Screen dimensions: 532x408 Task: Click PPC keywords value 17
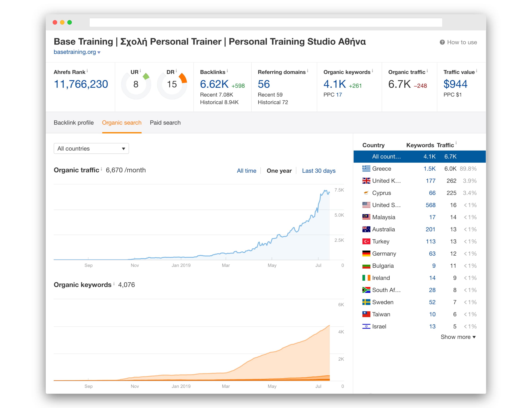click(339, 95)
